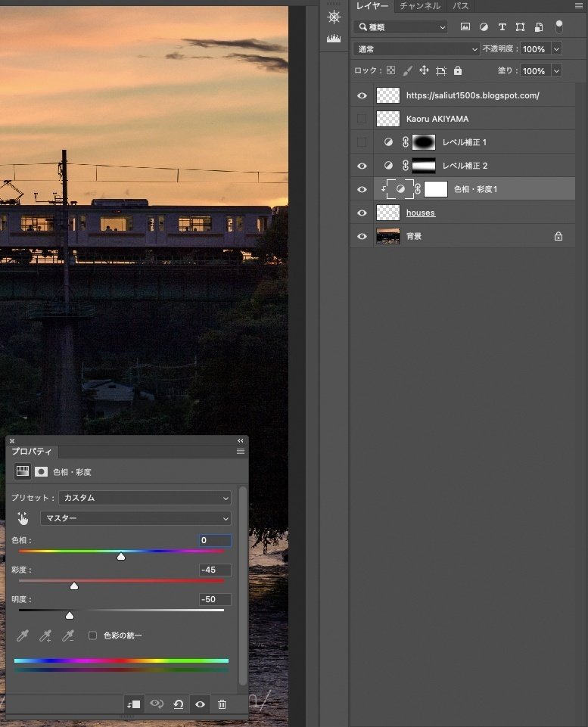Switch to the レイヤー tab
588x727 pixels.
(x=372, y=6)
